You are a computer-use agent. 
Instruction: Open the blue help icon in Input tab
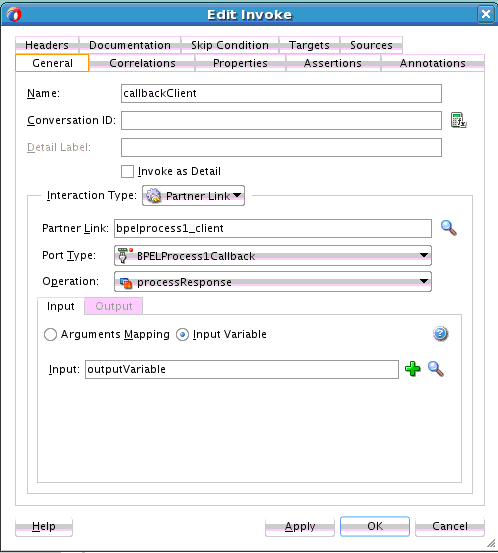pyautogui.click(x=440, y=333)
